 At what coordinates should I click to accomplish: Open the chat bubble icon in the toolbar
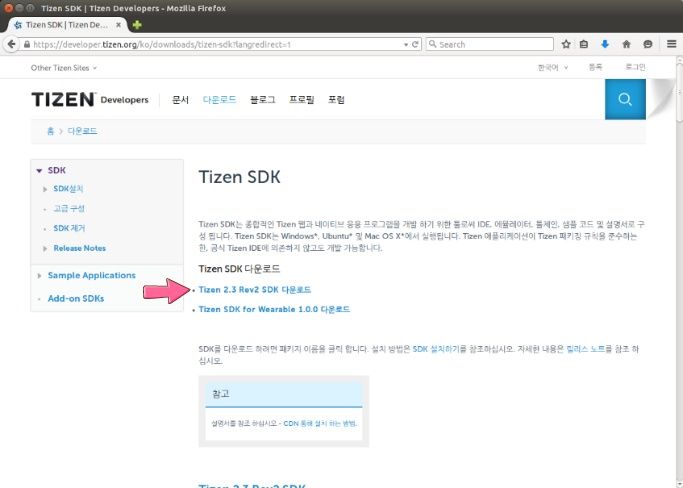point(648,44)
